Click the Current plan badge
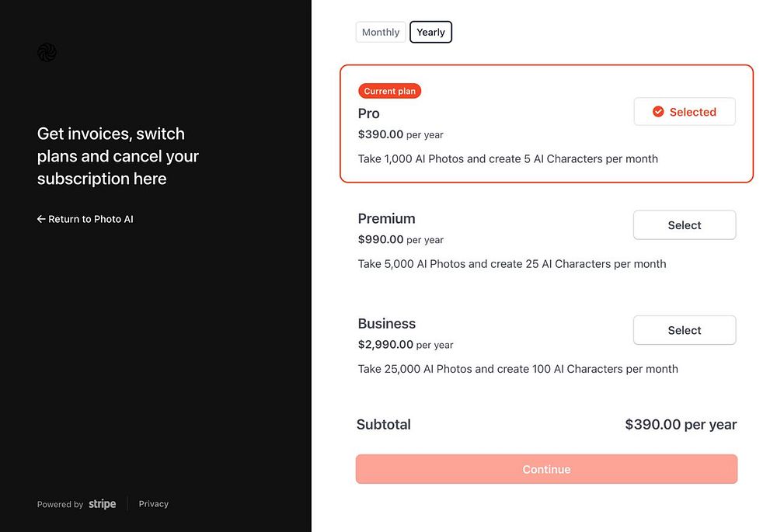 pyautogui.click(x=389, y=91)
